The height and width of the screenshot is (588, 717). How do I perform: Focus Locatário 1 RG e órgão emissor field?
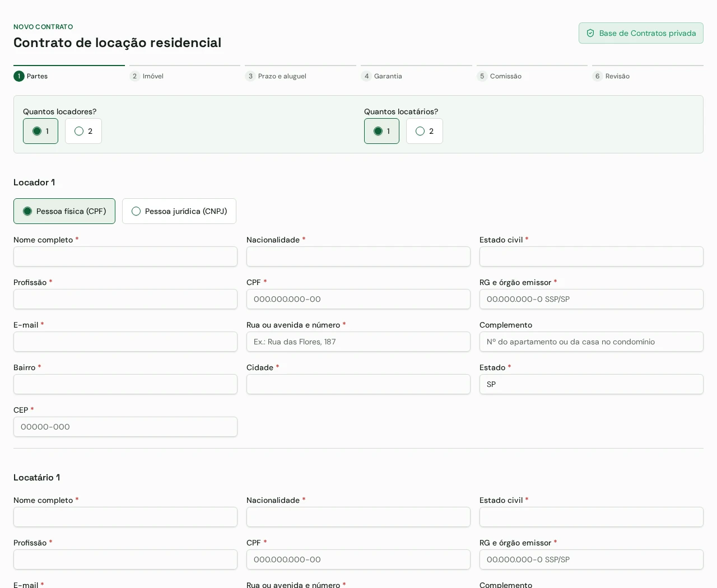592,559
